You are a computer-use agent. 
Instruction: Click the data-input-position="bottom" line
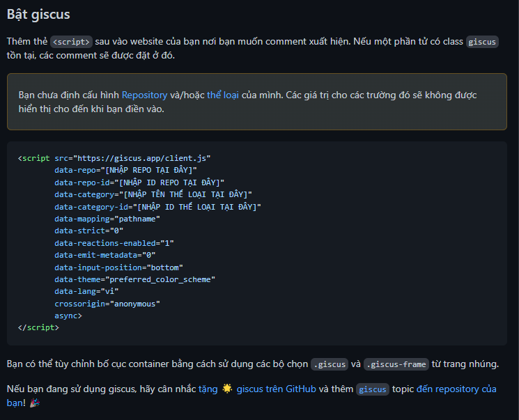coord(119,267)
